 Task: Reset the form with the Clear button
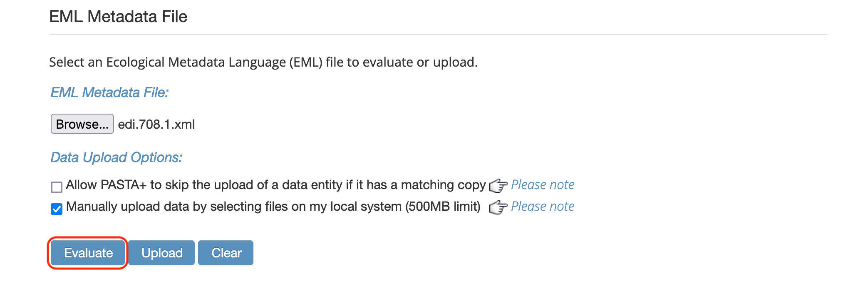click(x=226, y=253)
